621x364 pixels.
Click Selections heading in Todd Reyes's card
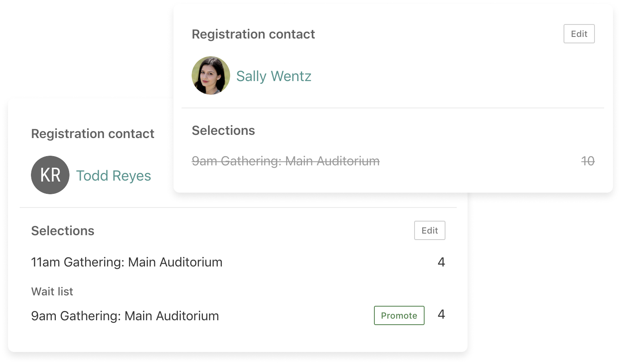tap(63, 231)
